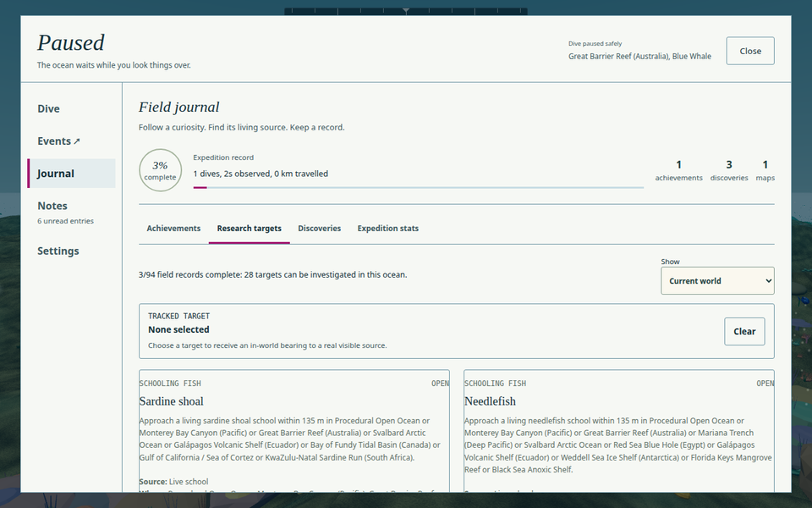
Task: Close the Paused menu
Action: pyautogui.click(x=750, y=51)
